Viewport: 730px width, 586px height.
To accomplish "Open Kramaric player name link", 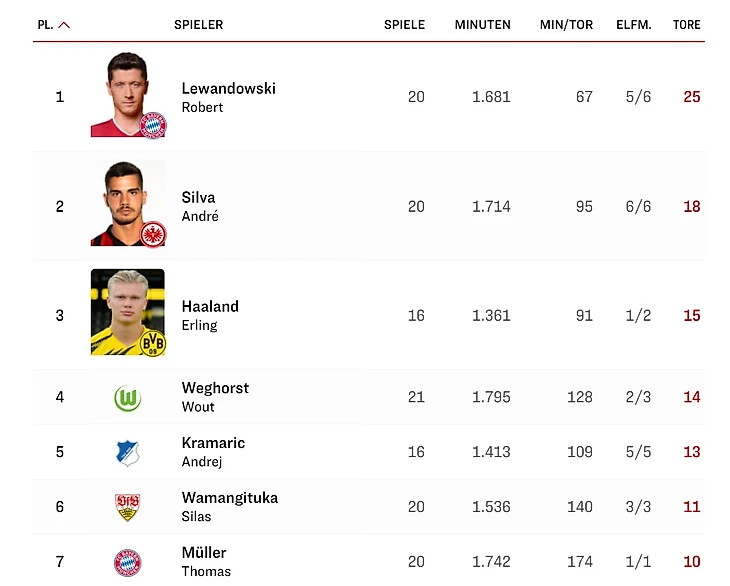I will [x=213, y=443].
